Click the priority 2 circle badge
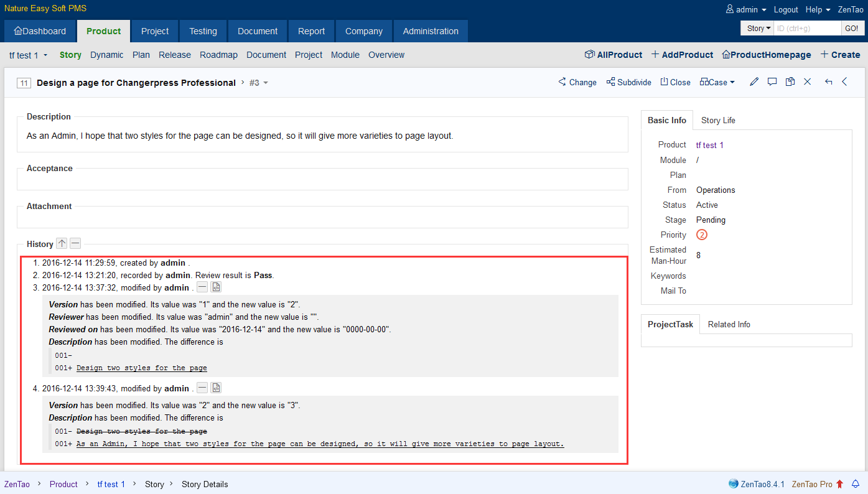Viewport: 868px width, 494px height. [702, 235]
